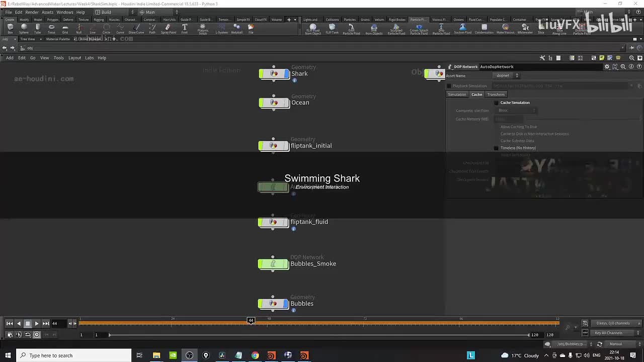
Task: Click the Sculpted Particle Fluid tool
Action: tap(396, 29)
